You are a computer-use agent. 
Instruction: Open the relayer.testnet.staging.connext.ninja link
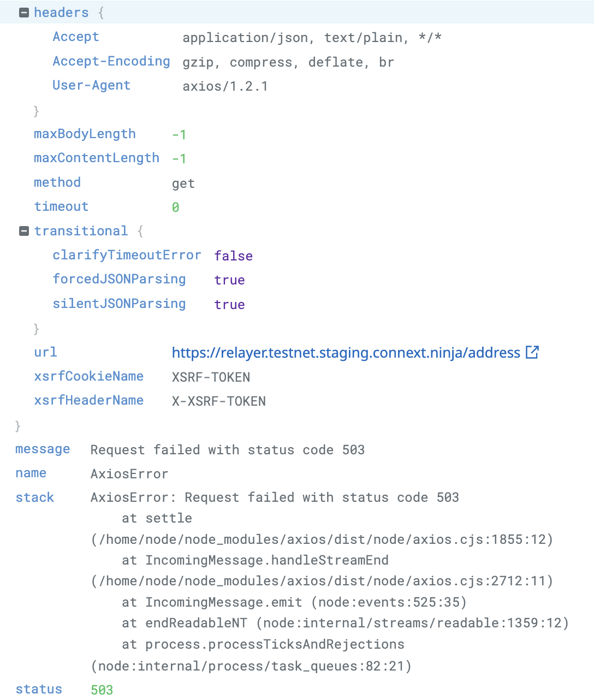[x=345, y=353]
